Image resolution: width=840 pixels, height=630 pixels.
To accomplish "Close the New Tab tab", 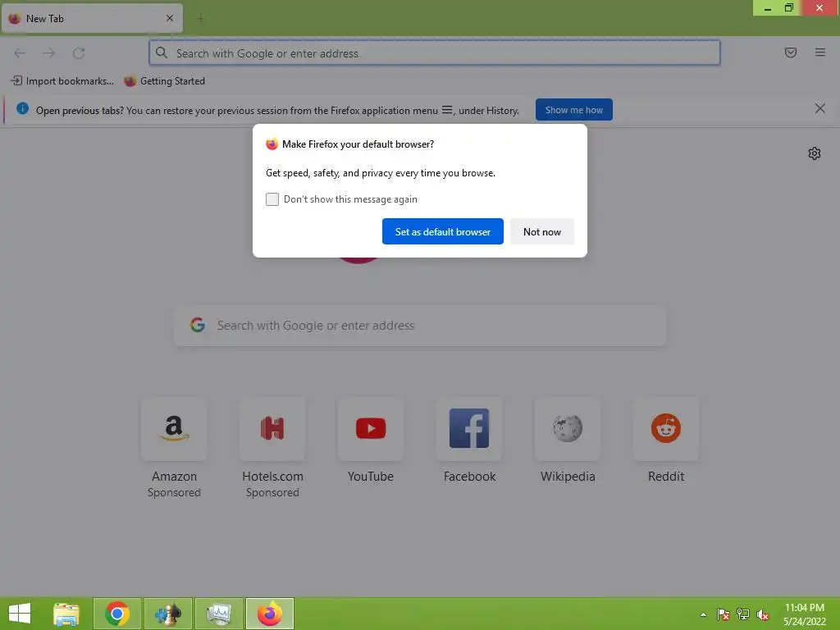I will click(170, 18).
